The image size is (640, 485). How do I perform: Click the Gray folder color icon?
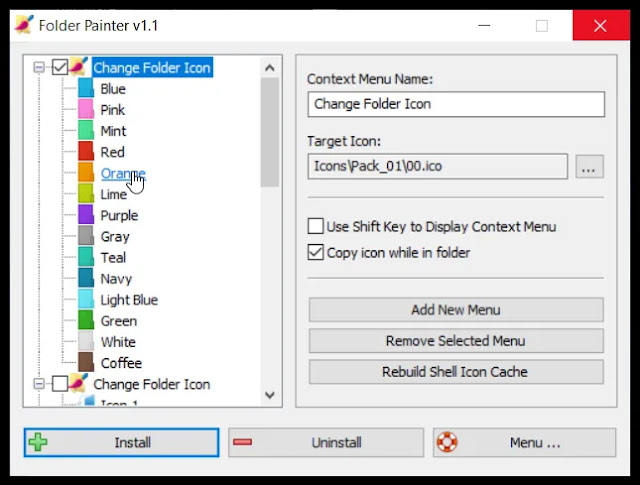86,236
